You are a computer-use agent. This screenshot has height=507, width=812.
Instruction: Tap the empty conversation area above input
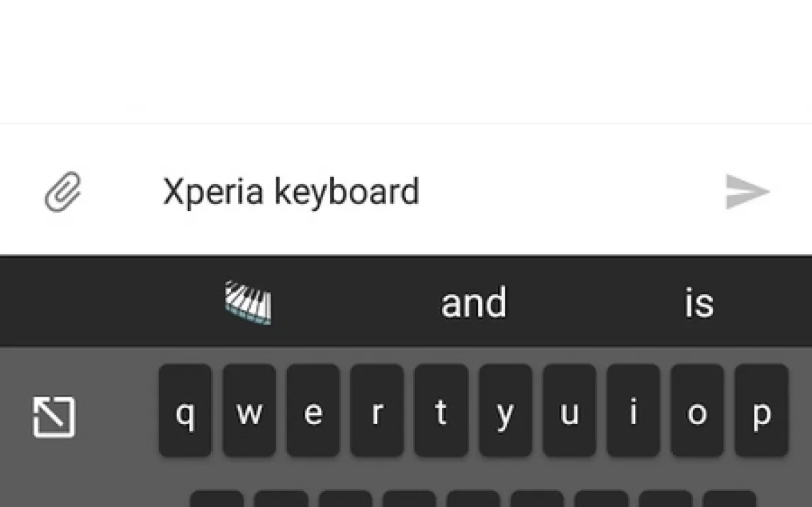point(406,61)
